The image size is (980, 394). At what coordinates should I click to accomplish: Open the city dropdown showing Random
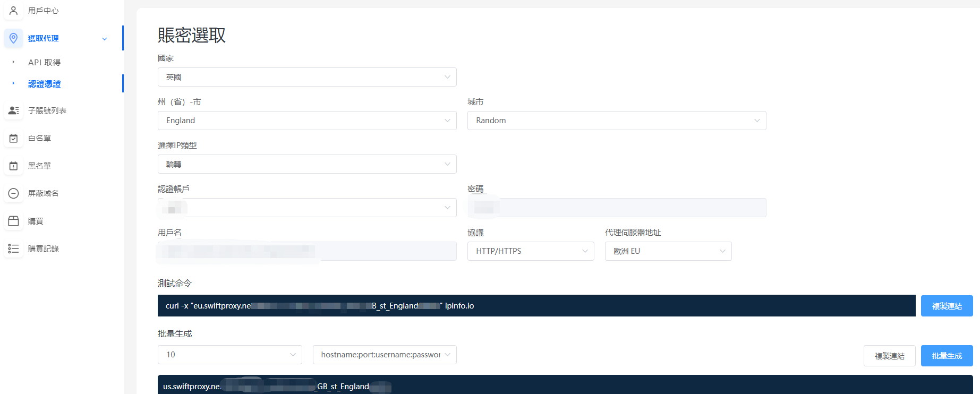(616, 121)
